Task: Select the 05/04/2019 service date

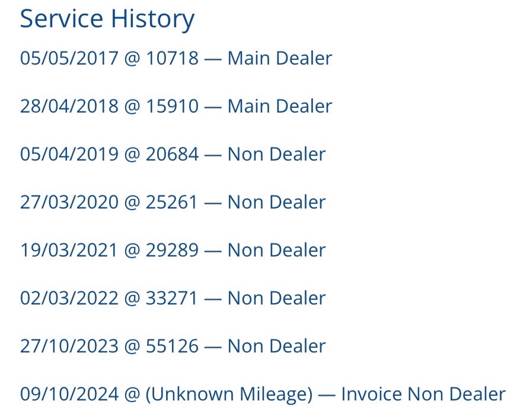Action: coord(69,155)
